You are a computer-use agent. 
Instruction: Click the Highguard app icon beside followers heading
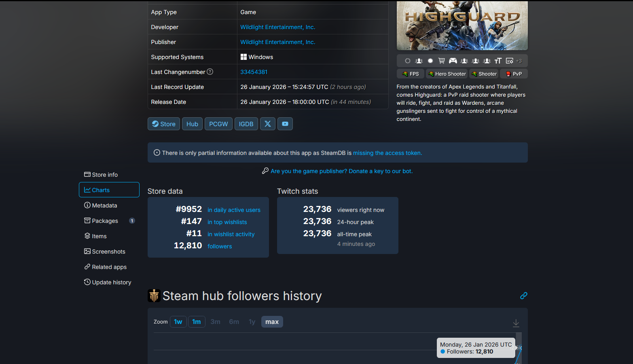[154, 296]
